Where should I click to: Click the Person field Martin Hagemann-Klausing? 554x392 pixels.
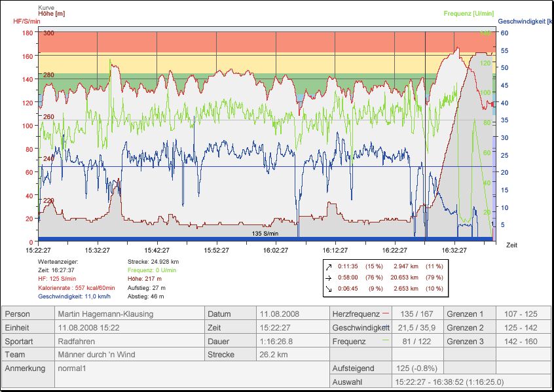(x=105, y=314)
